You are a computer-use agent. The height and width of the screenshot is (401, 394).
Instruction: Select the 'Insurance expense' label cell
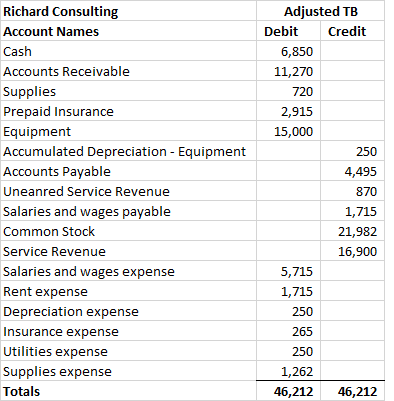pyautogui.click(x=128, y=331)
